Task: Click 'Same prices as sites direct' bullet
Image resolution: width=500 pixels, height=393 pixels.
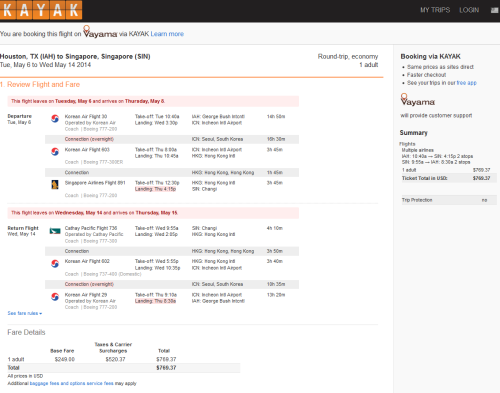Action: pyautogui.click(x=440, y=67)
